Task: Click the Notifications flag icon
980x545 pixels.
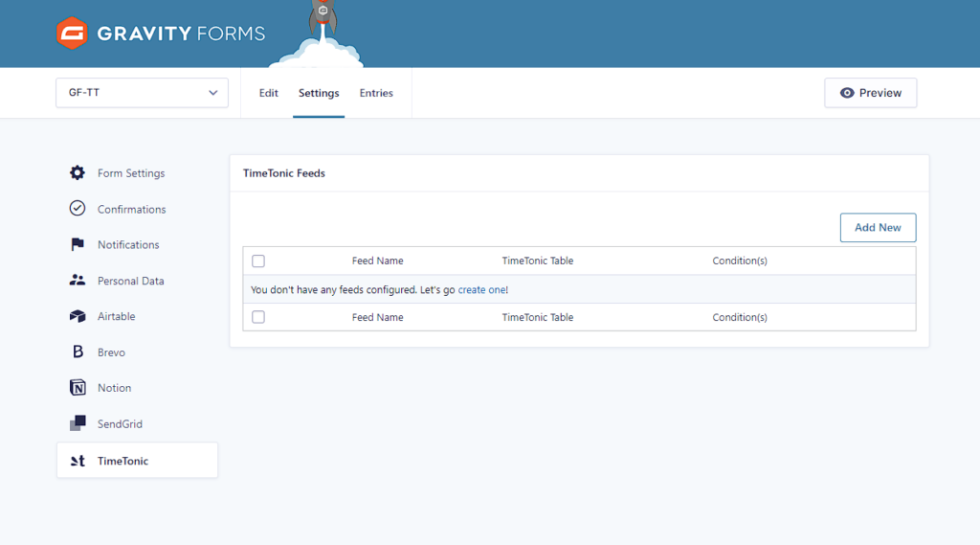Action: (x=77, y=244)
